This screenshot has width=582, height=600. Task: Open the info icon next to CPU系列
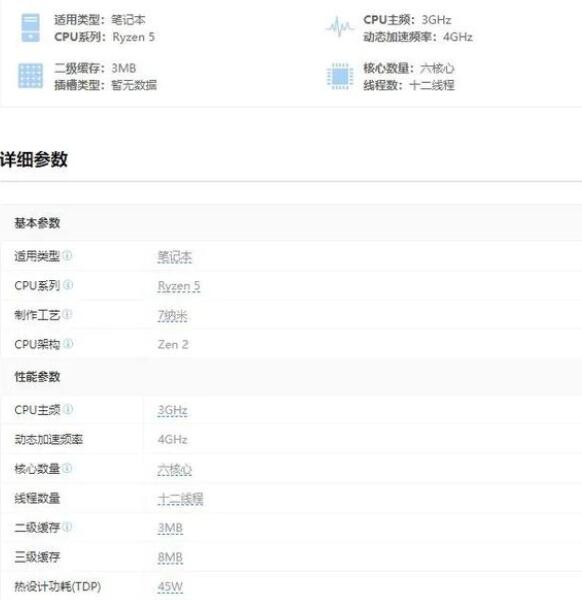pos(68,285)
